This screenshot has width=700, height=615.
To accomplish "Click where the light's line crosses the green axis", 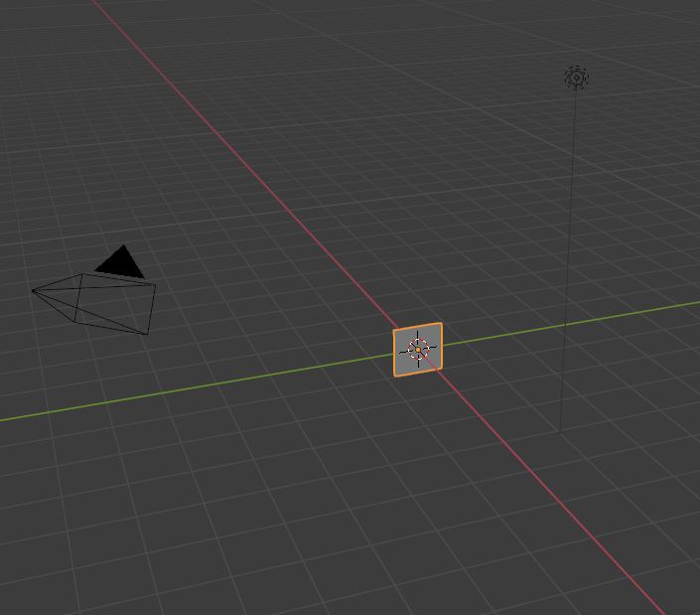I will point(566,324).
